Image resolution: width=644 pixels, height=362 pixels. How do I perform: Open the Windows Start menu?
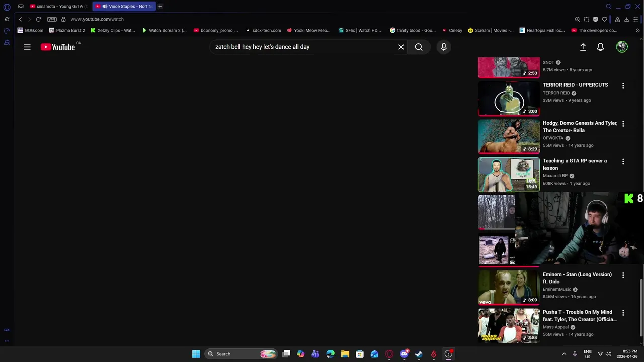coord(196,354)
